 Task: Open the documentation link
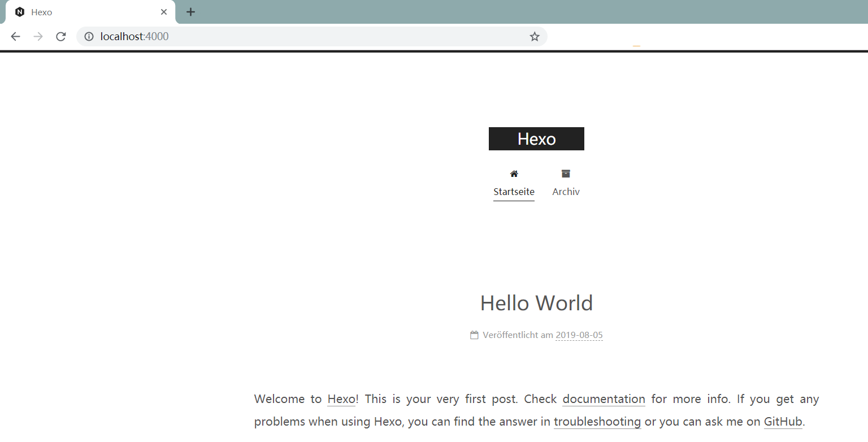[x=604, y=399]
